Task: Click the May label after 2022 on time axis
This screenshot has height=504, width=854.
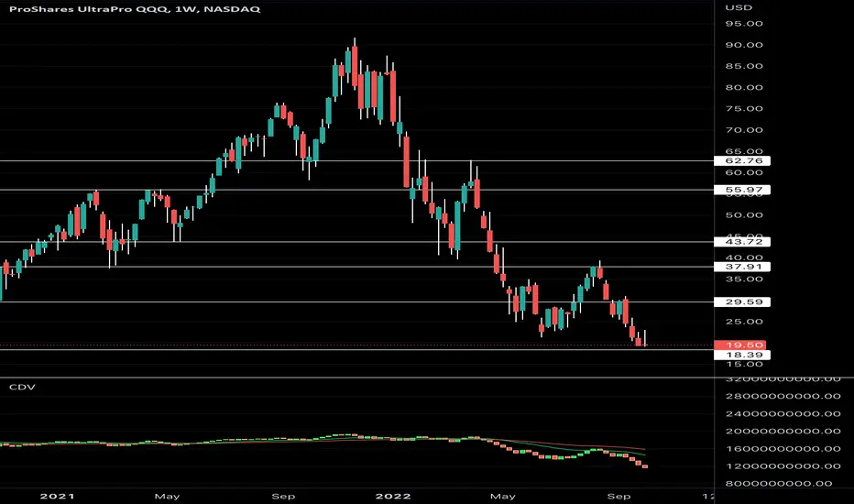Action: click(503, 497)
